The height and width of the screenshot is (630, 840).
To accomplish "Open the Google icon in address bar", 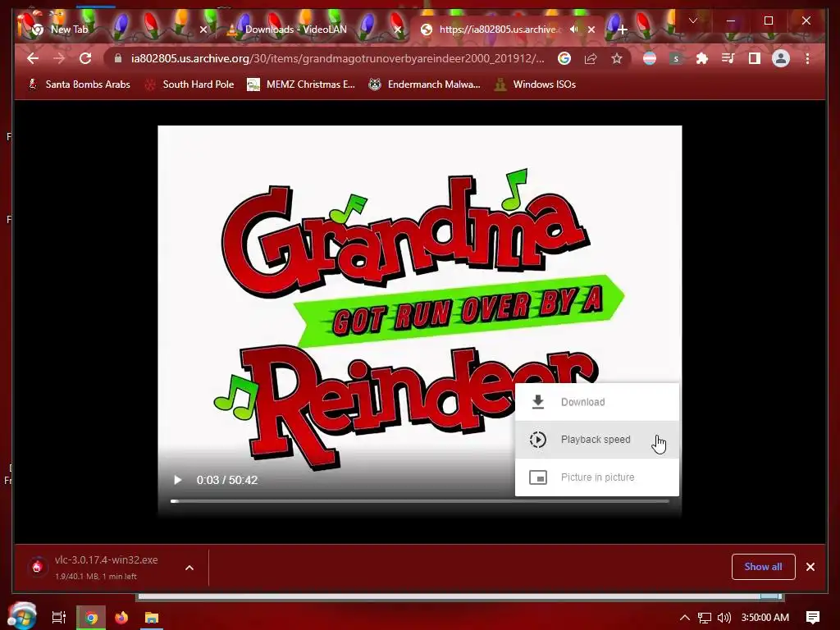I will point(564,58).
